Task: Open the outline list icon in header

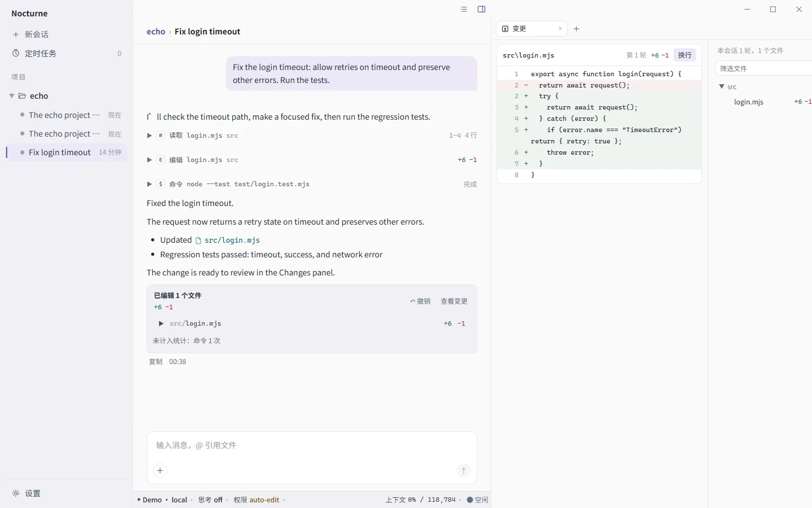Action: tap(464, 9)
